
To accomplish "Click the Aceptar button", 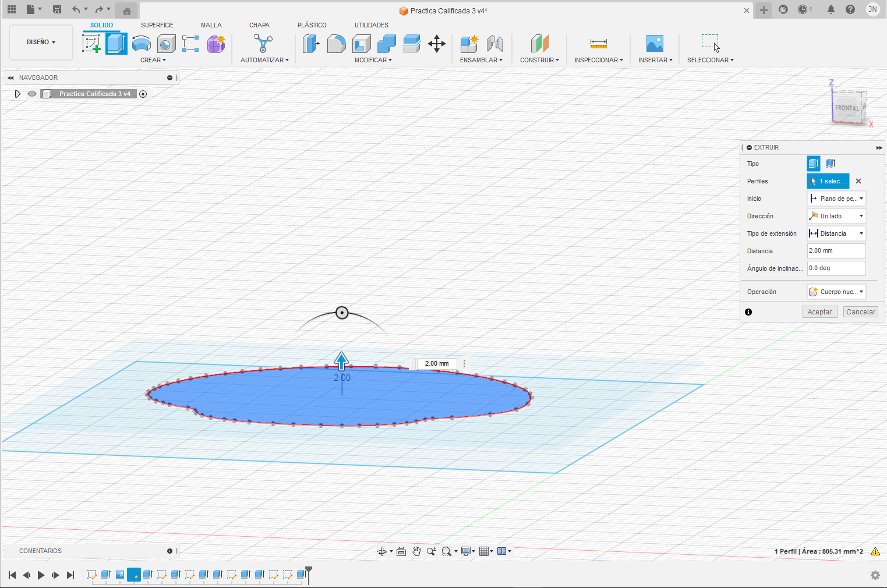I will point(819,312).
